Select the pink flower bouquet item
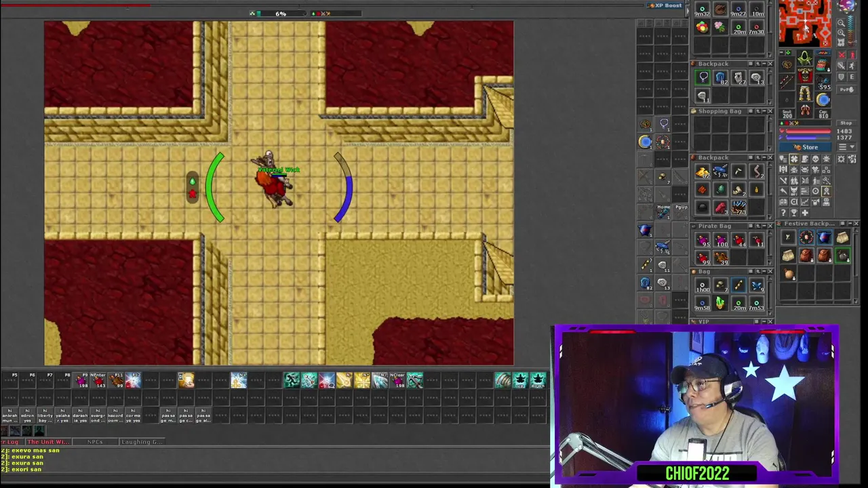The image size is (868, 488). (720, 26)
